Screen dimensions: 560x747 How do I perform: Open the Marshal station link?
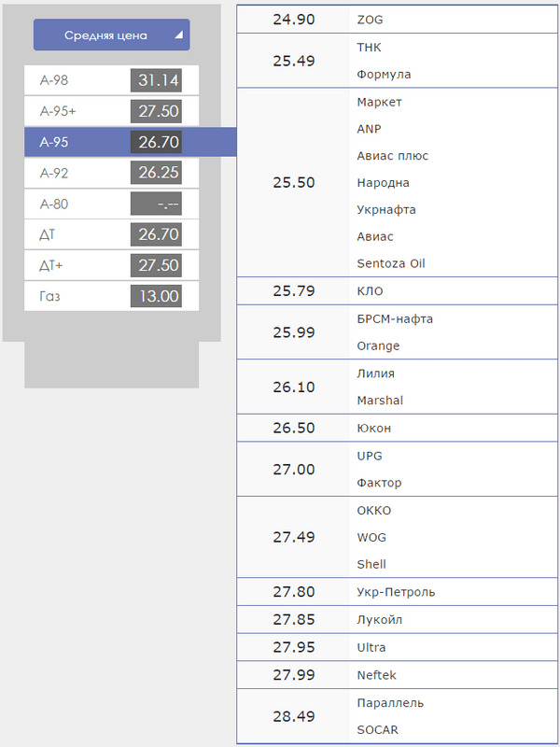pyautogui.click(x=378, y=400)
